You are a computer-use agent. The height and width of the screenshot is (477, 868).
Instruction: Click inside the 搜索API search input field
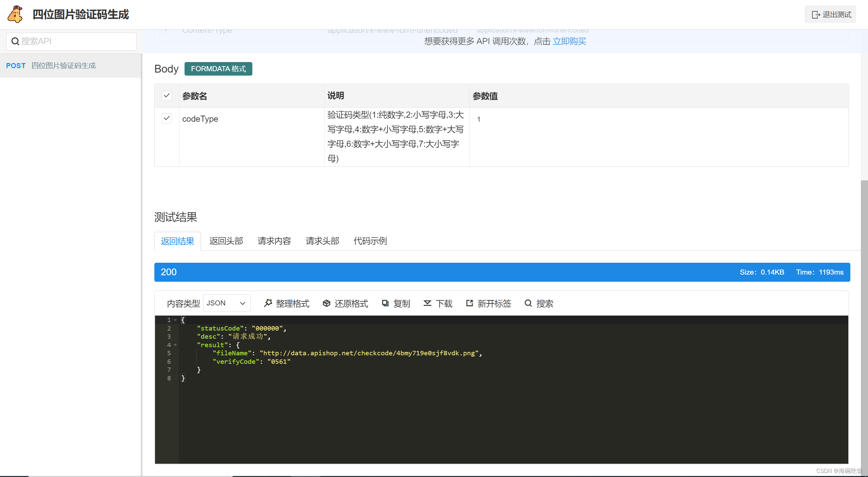click(x=71, y=41)
